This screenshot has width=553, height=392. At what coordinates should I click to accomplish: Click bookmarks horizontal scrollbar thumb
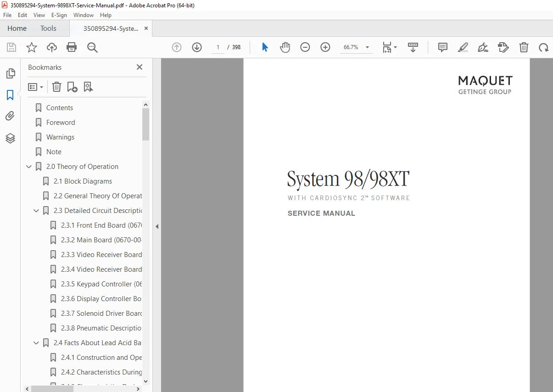point(52,389)
